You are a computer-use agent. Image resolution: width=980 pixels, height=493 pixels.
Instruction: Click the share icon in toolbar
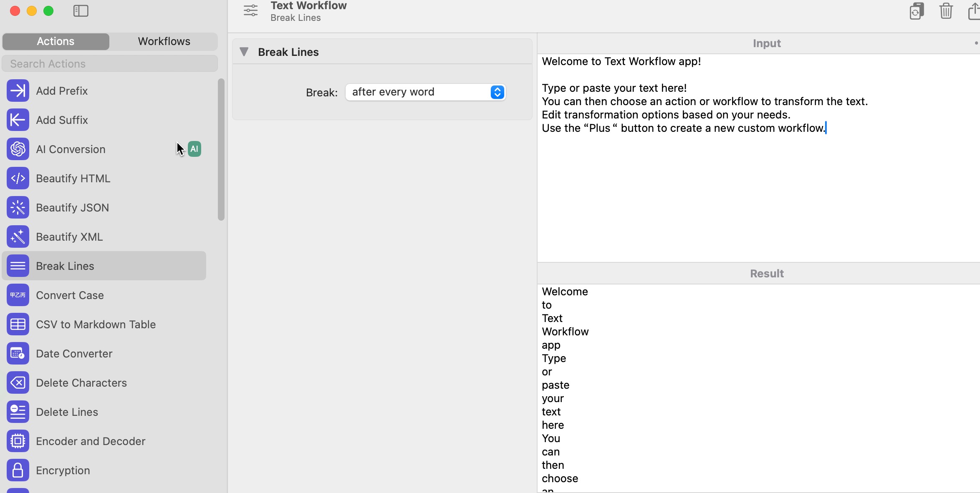coord(974,11)
